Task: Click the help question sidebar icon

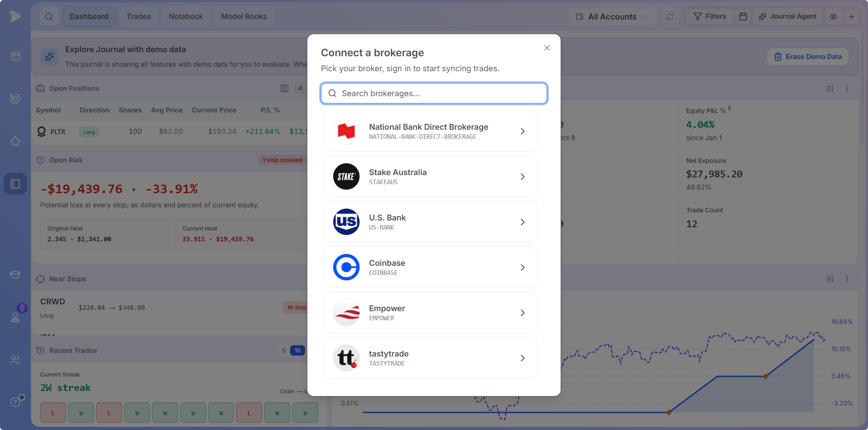Action: pyautogui.click(x=15, y=402)
